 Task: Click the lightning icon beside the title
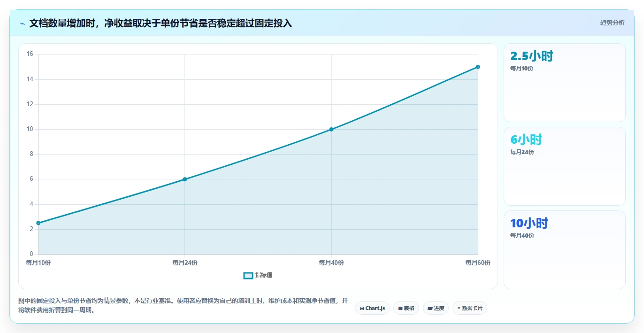pos(22,23)
